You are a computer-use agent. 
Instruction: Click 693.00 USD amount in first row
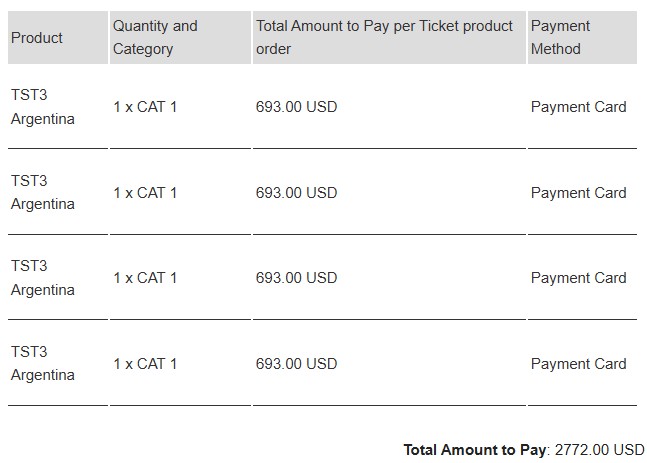click(296, 107)
